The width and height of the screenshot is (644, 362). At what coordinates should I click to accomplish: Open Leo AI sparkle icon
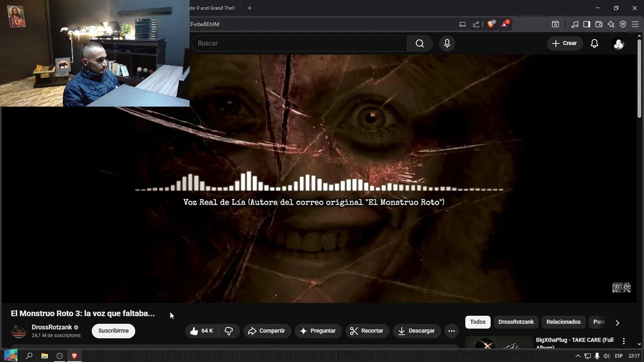pyautogui.click(x=611, y=24)
